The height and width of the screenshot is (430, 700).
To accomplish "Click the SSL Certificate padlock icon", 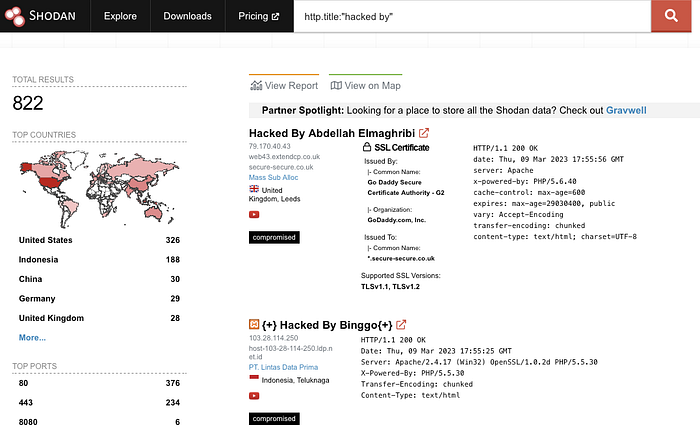I will point(367,147).
